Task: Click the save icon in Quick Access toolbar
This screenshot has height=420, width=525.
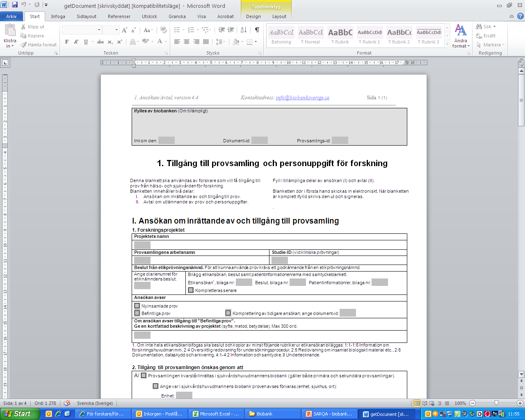Action: click(x=15, y=5)
